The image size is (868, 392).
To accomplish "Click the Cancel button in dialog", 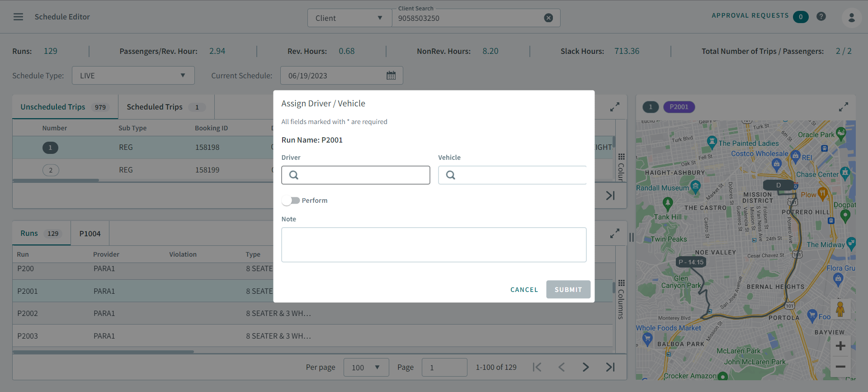I will pyautogui.click(x=524, y=290).
